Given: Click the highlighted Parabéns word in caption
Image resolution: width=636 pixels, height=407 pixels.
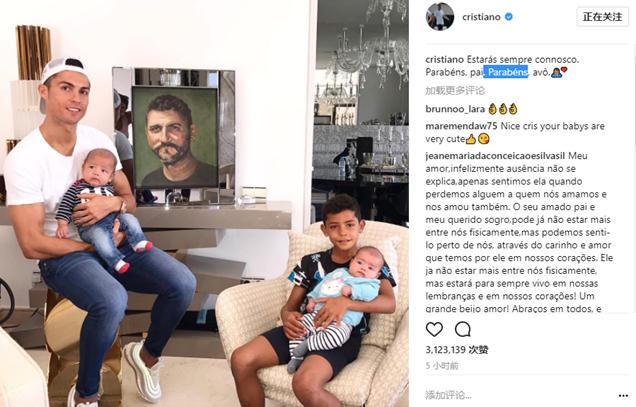Looking at the screenshot, I should coord(507,72).
